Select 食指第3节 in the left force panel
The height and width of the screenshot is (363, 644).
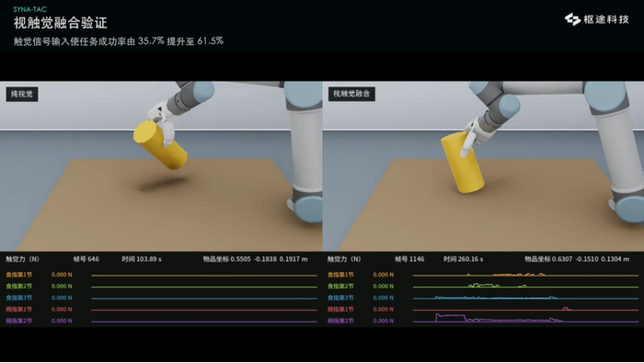pyautogui.click(x=19, y=298)
